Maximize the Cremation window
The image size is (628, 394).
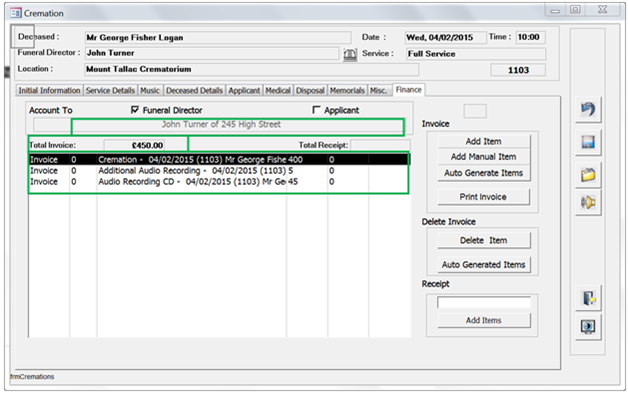pyautogui.click(x=576, y=10)
